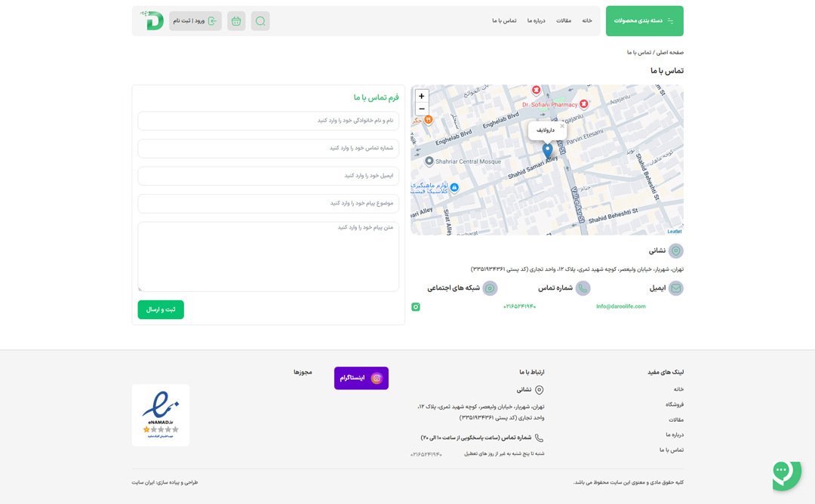Click footer link درباره ما
This screenshot has height=504, width=815.
pos(675,435)
